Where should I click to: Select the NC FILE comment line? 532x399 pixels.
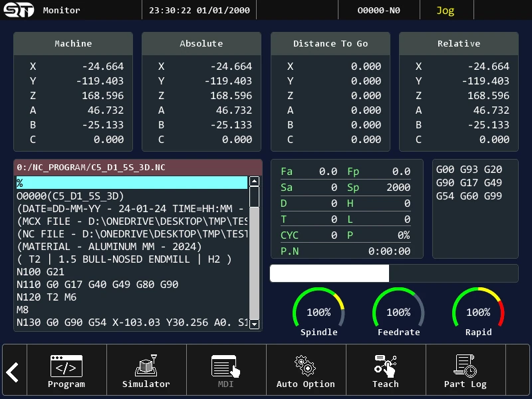click(x=132, y=234)
